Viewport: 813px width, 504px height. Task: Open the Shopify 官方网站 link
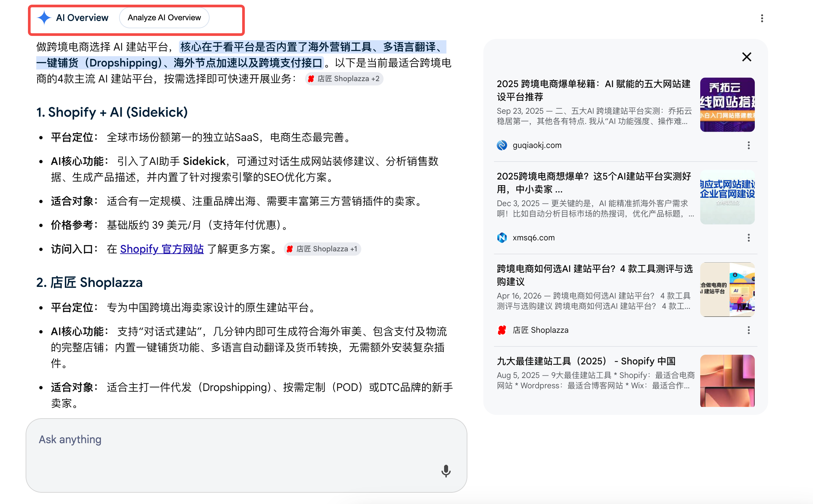click(x=162, y=249)
